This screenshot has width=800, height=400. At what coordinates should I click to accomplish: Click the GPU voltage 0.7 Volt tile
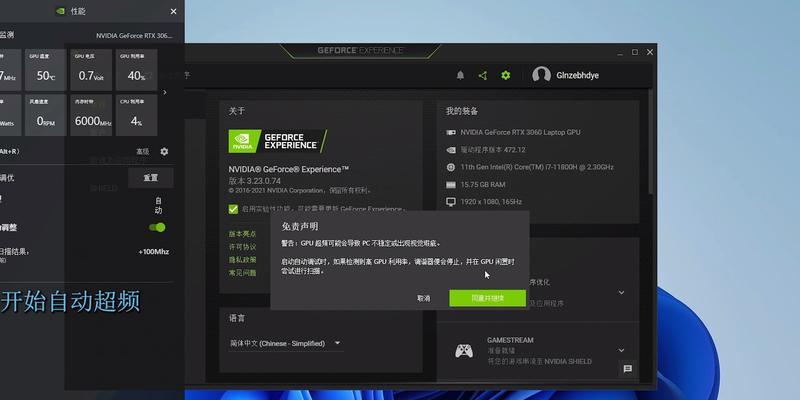tap(91, 70)
